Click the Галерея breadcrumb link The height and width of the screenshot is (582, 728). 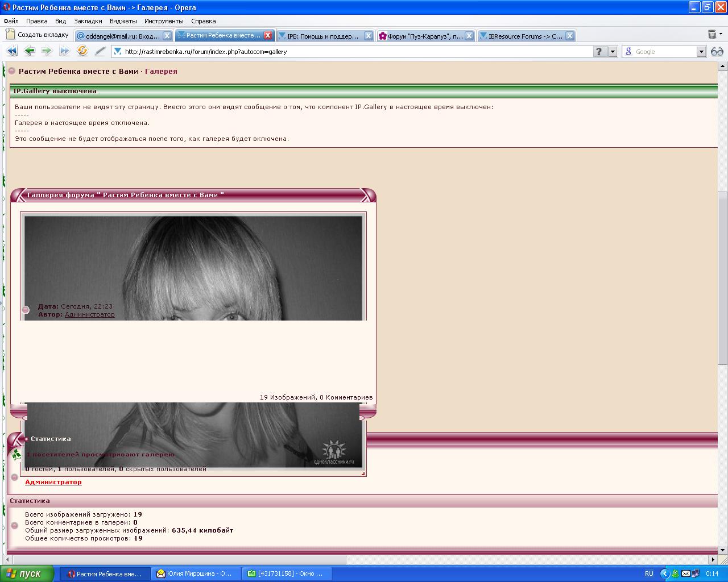click(x=161, y=71)
